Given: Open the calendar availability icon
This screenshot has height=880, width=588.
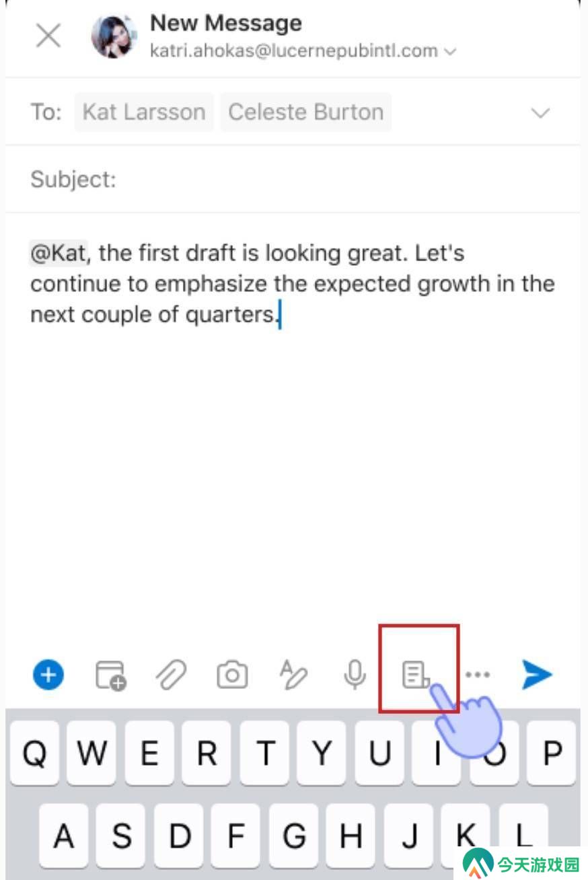Looking at the screenshot, I should point(110,675).
